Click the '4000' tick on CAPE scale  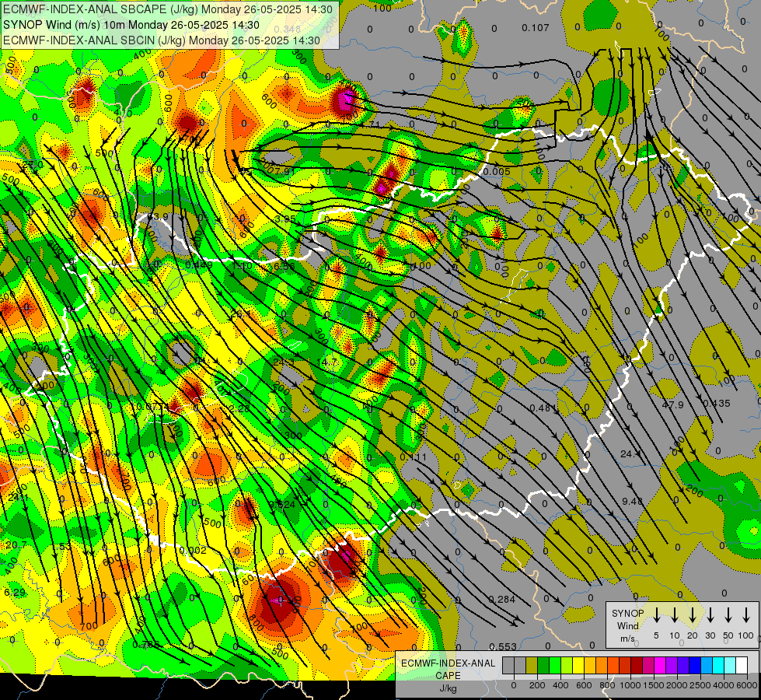[724, 685]
